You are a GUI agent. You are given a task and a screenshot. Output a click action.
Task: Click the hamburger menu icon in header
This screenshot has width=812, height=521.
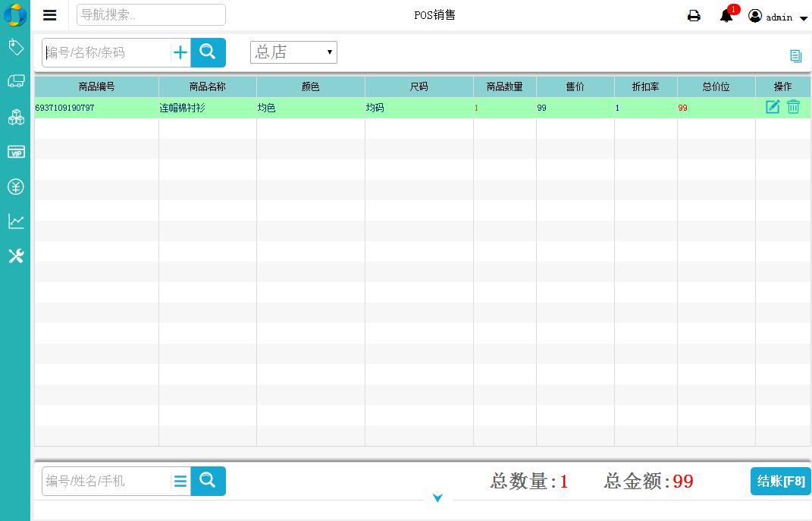(x=50, y=15)
